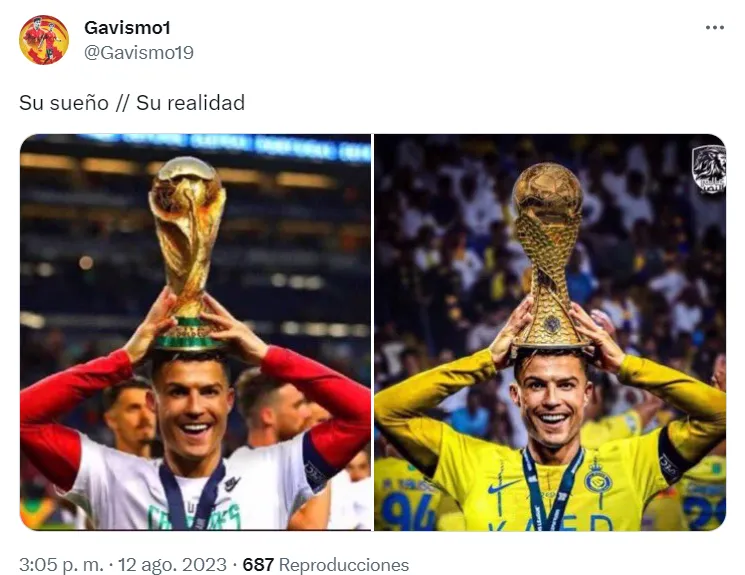
Task: Click the club crest on the yellow jersey
Action: tap(598, 477)
